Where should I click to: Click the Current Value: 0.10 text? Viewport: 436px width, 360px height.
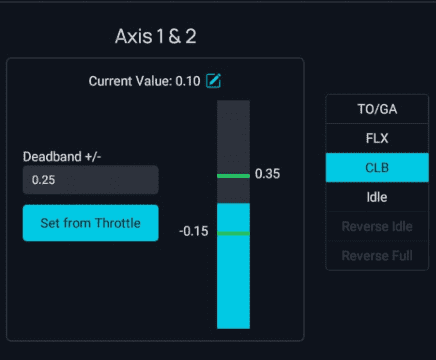point(144,81)
